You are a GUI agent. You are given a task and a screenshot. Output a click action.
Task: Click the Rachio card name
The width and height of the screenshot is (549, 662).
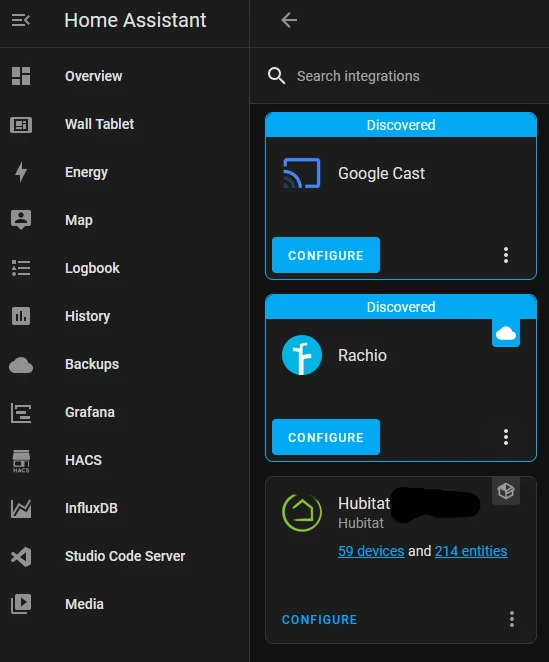point(362,355)
